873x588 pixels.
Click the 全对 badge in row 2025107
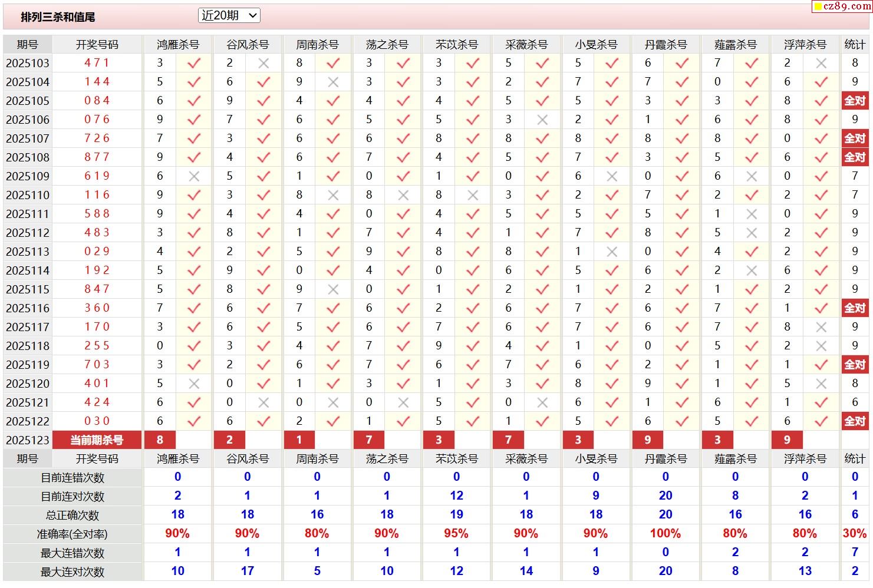click(x=855, y=138)
